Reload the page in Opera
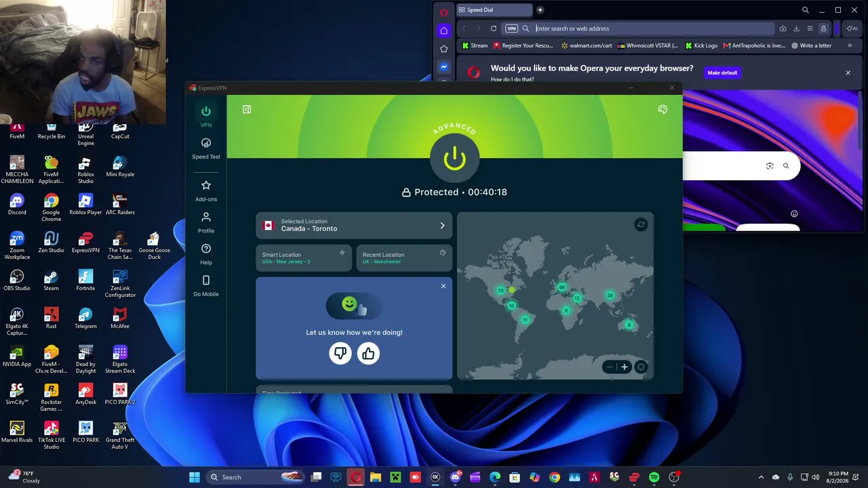The image size is (868, 488). point(494,28)
